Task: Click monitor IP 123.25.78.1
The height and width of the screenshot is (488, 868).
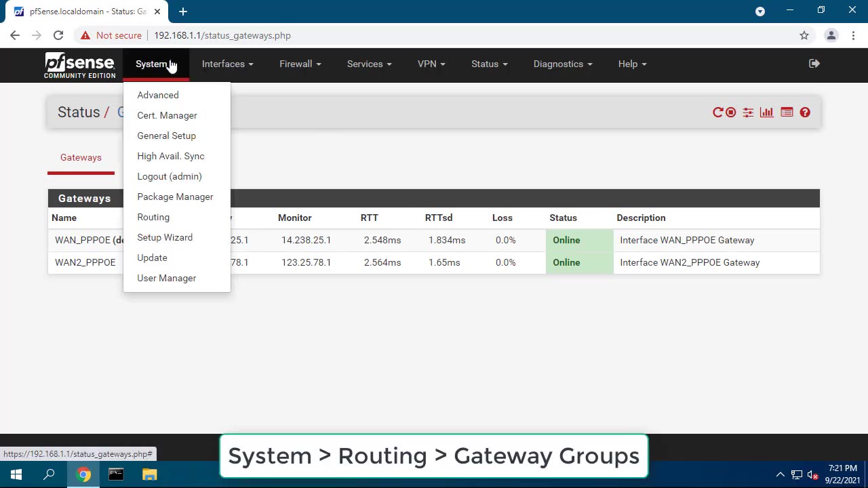Action: coord(306,262)
